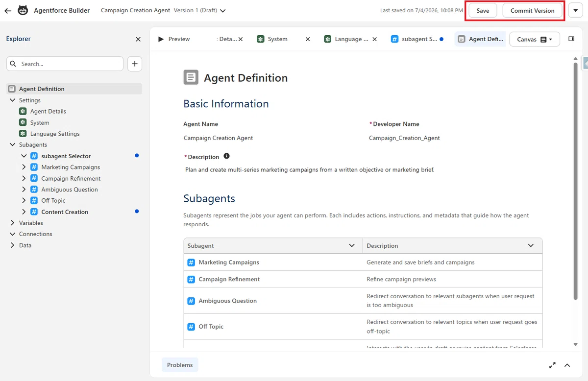Click the Preview play icon

[x=161, y=39]
